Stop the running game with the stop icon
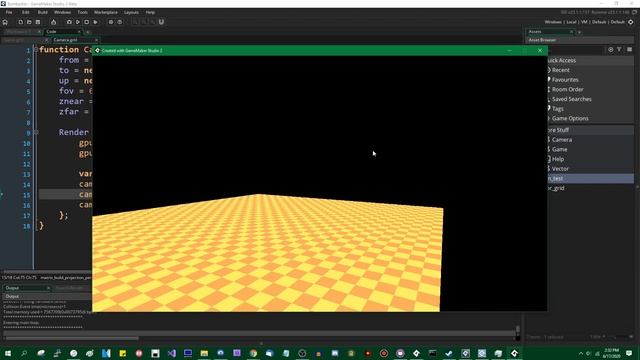 (x=87, y=22)
